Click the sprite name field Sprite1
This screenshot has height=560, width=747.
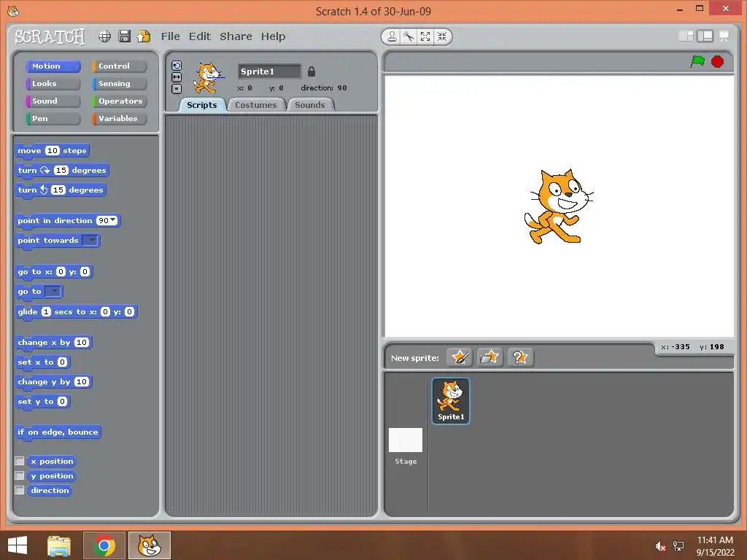[269, 71]
